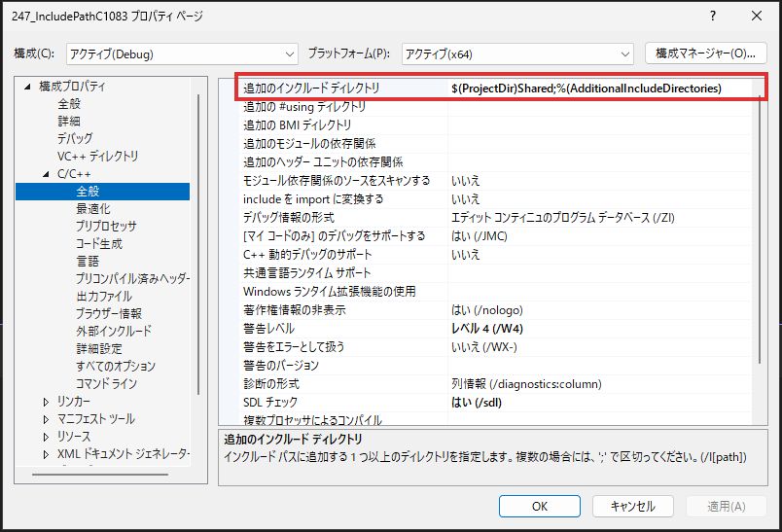
Task: Select 外部インクルード in the tree
Action: tap(114, 331)
